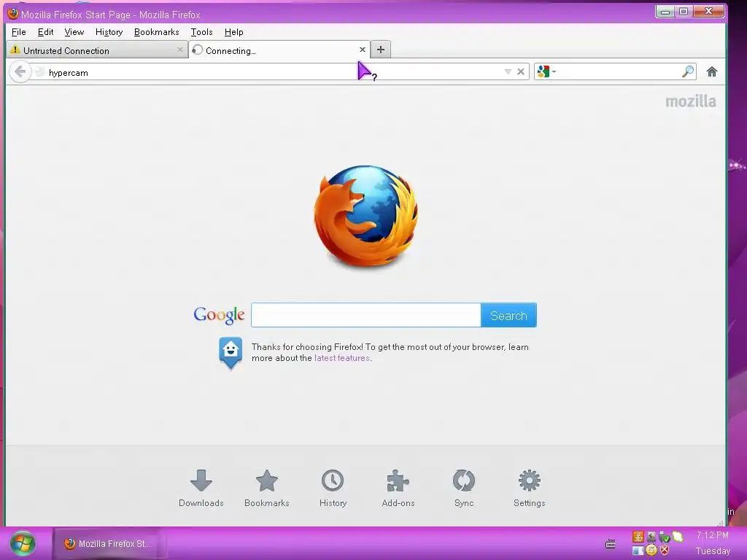The width and height of the screenshot is (747, 560).
Task: Click the Downloads arrow icon
Action: click(201, 480)
